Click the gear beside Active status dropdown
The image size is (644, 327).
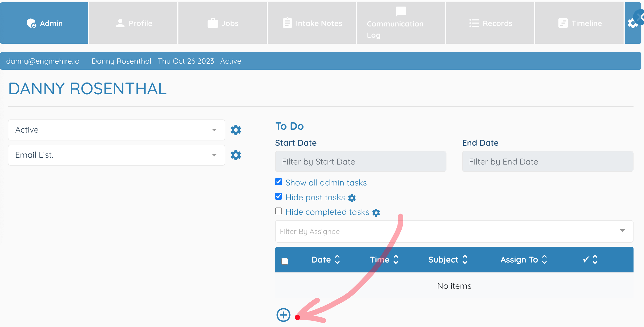[x=236, y=130]
